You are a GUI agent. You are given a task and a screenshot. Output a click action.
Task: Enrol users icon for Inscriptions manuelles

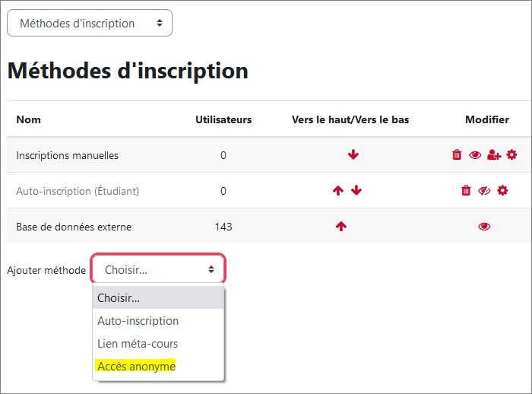click(x=494, y=155)
